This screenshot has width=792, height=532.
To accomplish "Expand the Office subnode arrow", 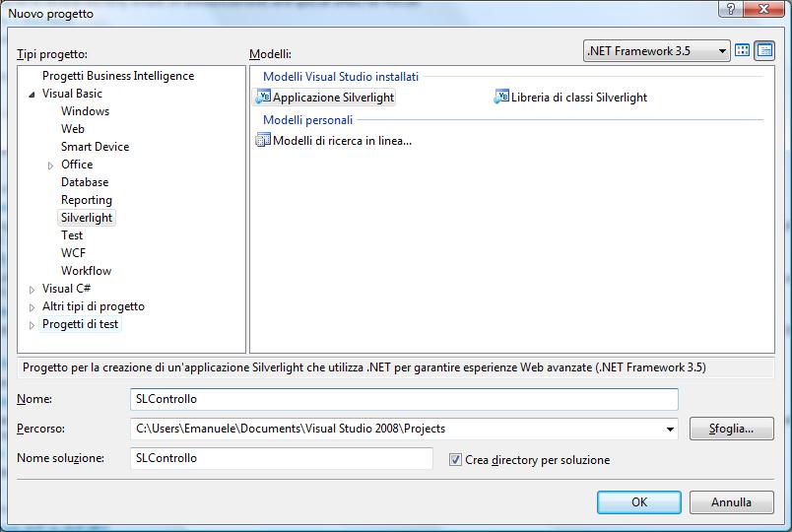I will (x=50, y=166).
